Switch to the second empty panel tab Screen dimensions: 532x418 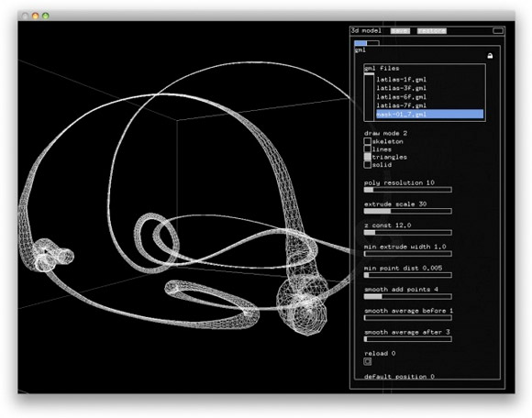click(373, 43)
